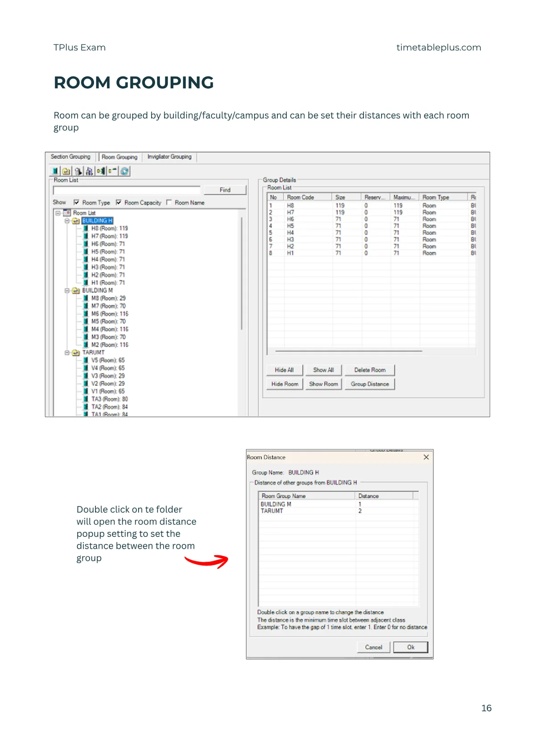Collapse the BUILDING M tree node
This screenshot has width=535, height=756.
point(67,290)
